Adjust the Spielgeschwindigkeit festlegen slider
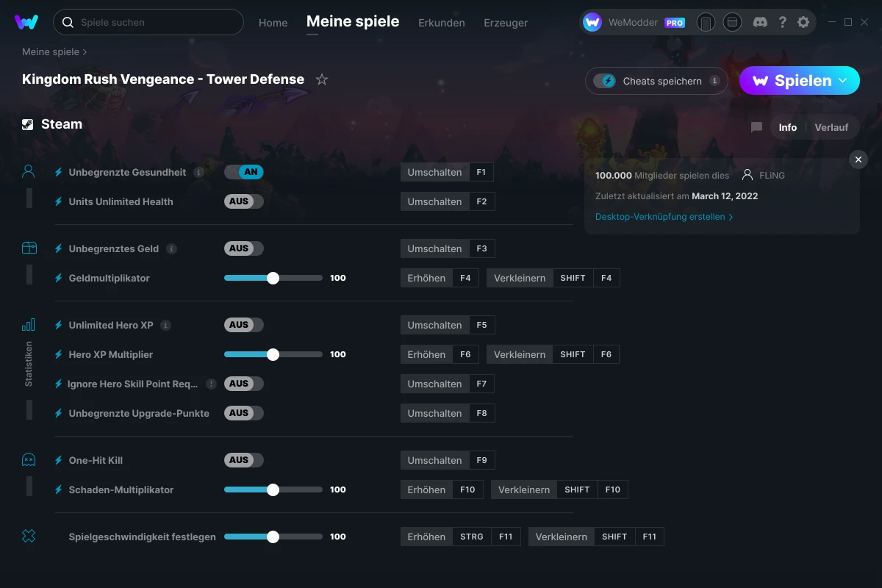This screenshot has width=882, height=588. click(273, 537)
